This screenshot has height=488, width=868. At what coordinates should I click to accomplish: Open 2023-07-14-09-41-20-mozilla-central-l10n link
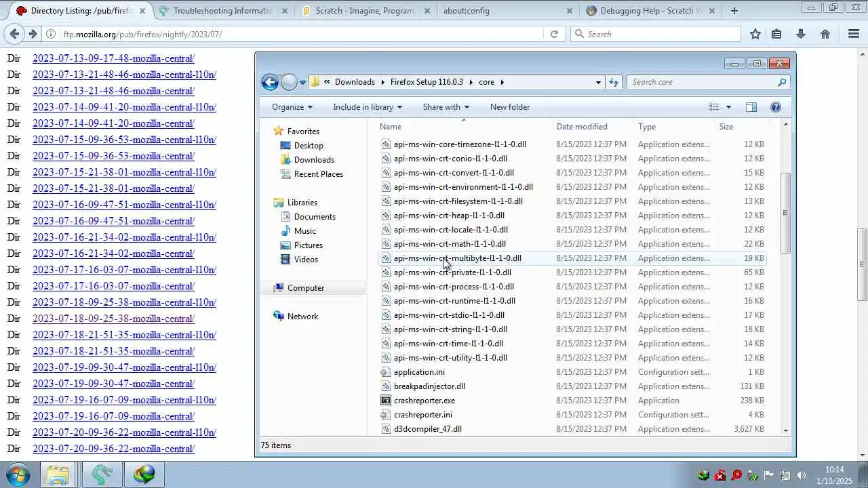click(124, 107)
